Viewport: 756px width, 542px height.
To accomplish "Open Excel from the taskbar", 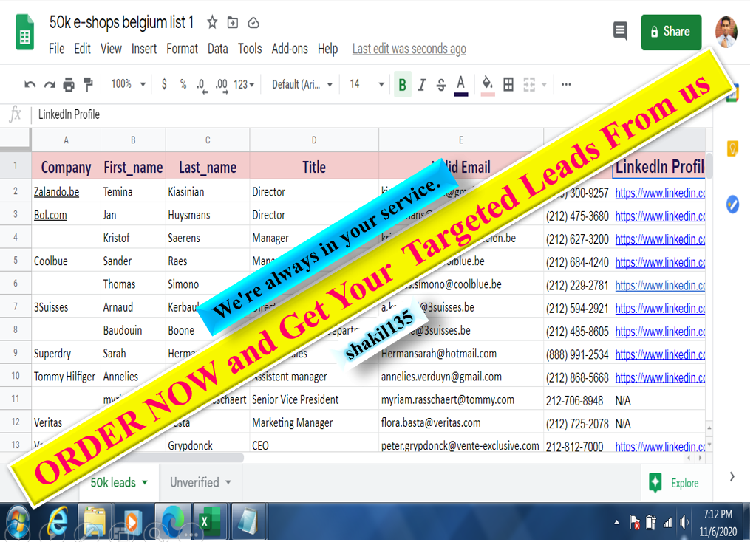I will [210, 521].
